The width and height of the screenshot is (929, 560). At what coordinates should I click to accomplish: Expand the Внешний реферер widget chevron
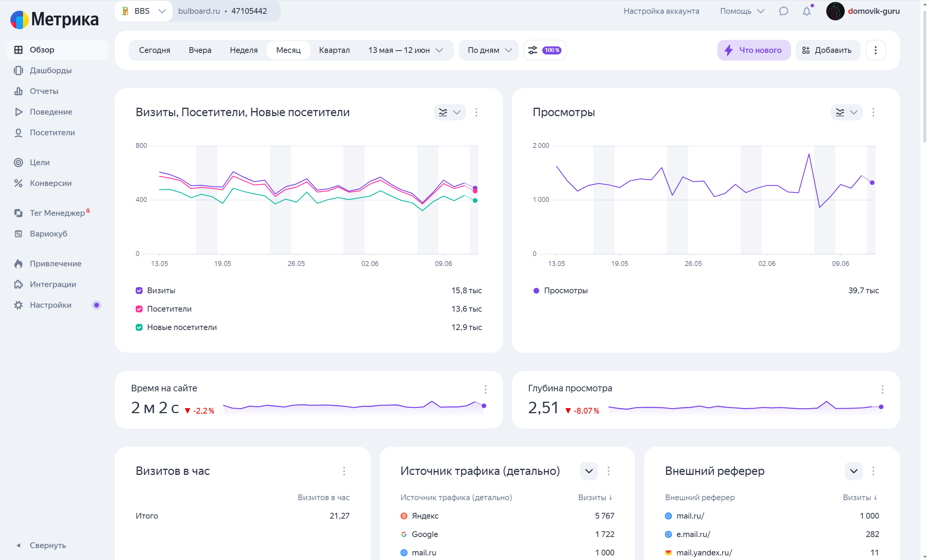[853, 471]
